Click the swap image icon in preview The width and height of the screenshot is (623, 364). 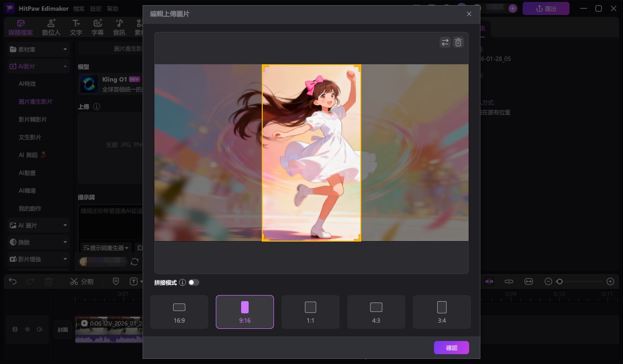click(x=445, y=42)
